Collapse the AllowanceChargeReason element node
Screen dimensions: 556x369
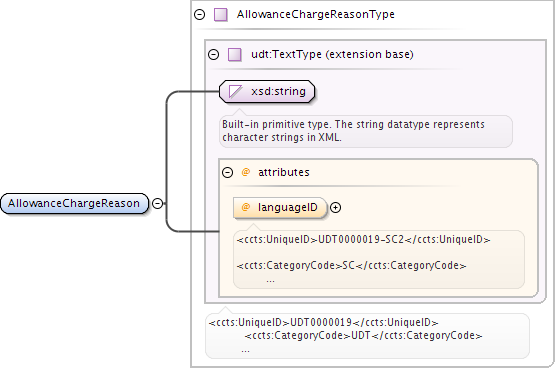[157, 203]
